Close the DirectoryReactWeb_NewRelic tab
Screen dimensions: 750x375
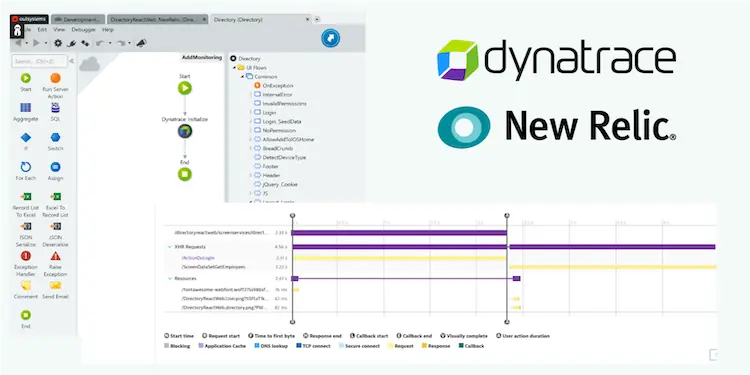(x=204, y=20)
